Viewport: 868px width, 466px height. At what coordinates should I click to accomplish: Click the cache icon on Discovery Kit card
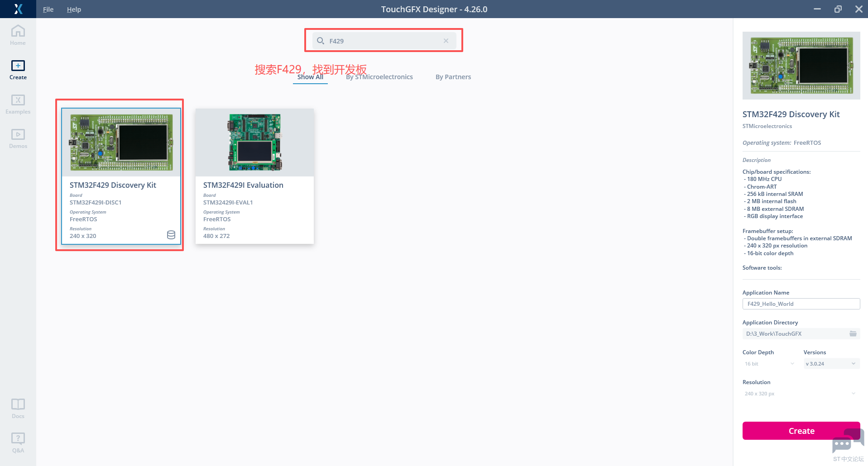[171, 235]
